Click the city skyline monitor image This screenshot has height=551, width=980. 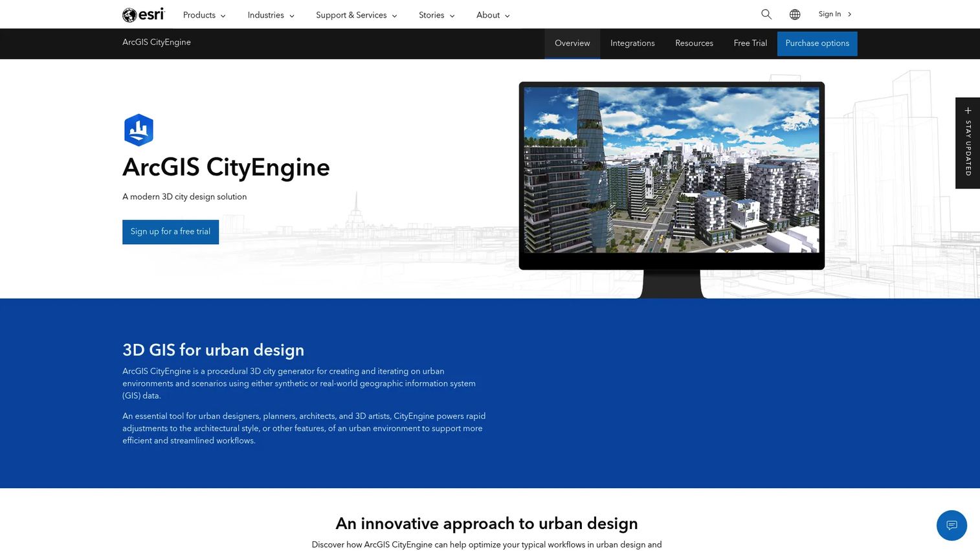[x=672, y=189]
